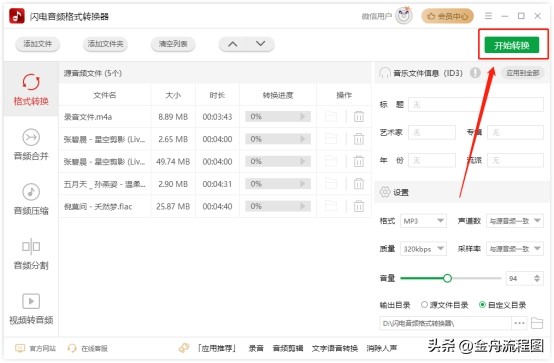The image size is (554, 363).
Task: Switch to 音频压缩 in sidebar
Action: (x=31, y=199)
